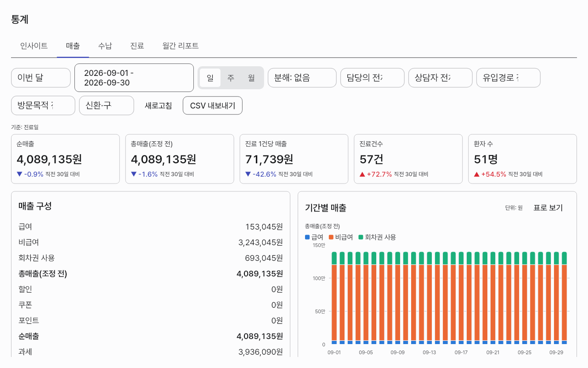Click 표로 보기 to view as table
The image size is (588, 368).
(548, 207)
